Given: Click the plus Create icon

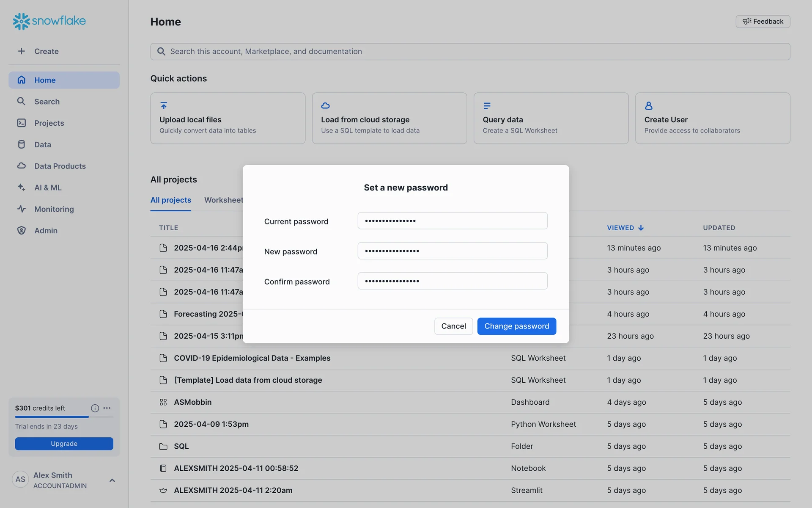Looking at the screenshot, I should (x=21, y=51).
